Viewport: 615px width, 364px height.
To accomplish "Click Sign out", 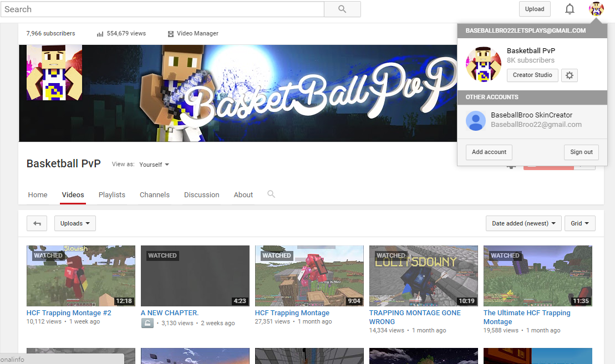I will pyautogui.click(x=581, y=152).
